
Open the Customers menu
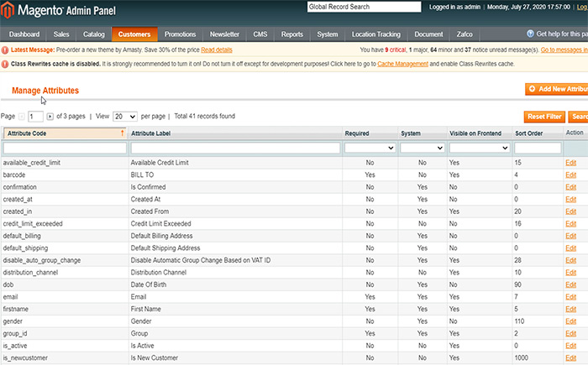(134, 34)
